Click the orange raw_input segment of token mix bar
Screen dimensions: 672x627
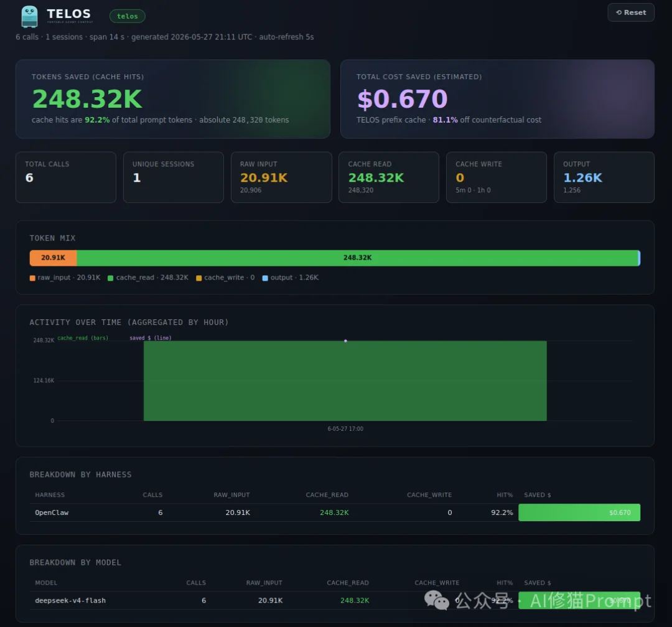[x=53, y=258]
